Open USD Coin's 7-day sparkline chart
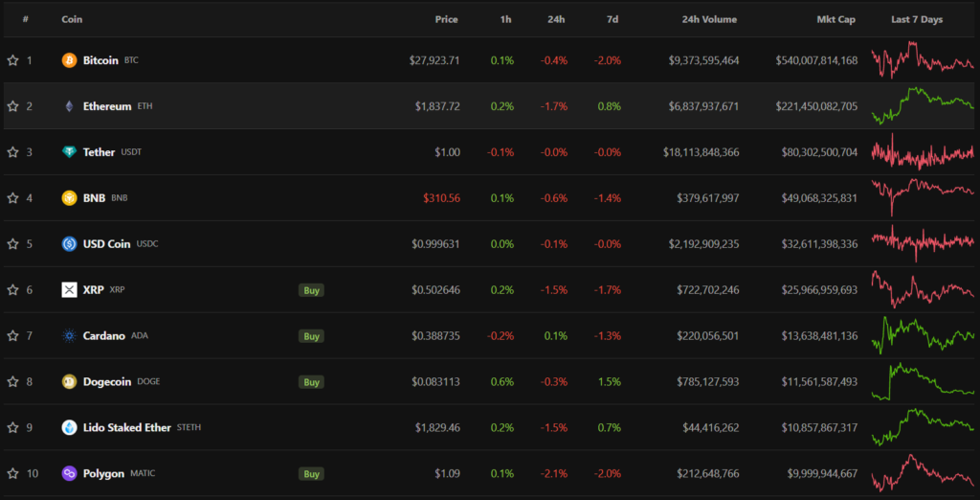 click(923, 244)
